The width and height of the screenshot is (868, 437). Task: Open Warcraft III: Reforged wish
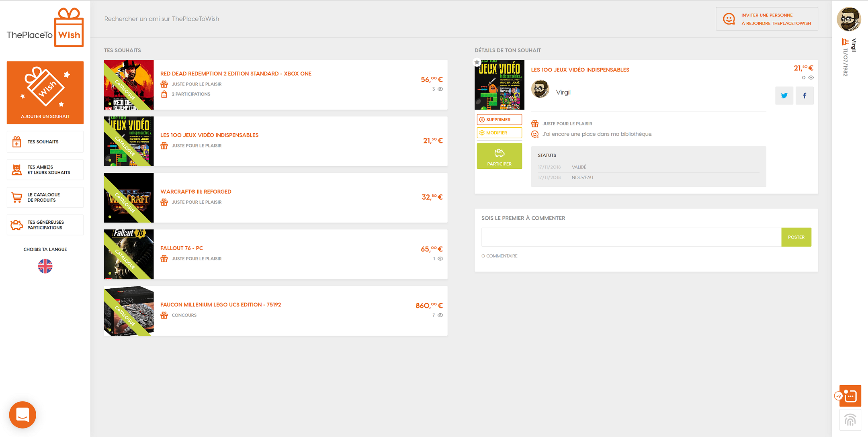(196, 192)
